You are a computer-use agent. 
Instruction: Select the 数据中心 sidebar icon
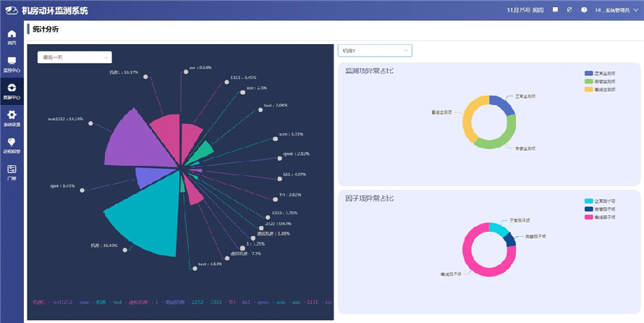pyautogui.click(x=12, y=91)
